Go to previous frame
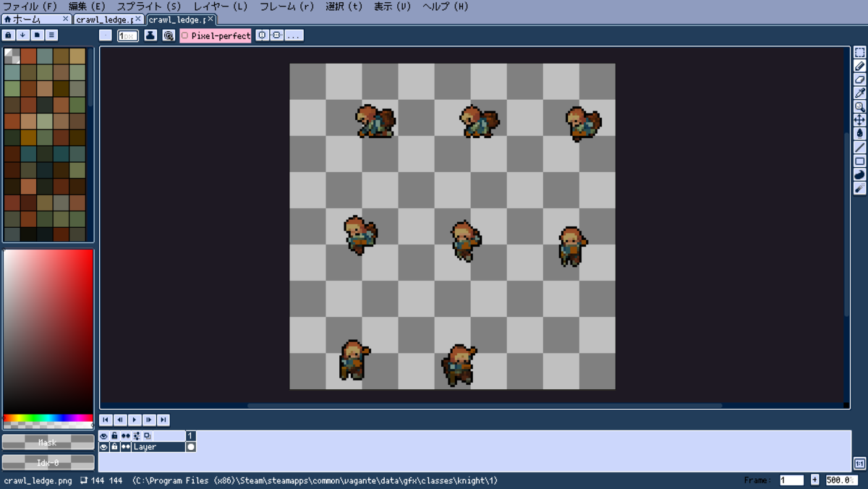 point(120,420)
